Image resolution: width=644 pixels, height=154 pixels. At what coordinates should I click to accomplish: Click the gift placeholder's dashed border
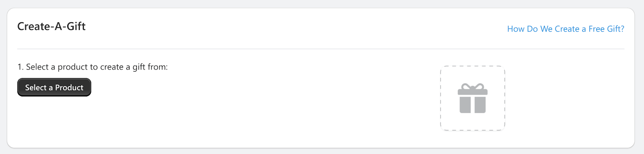click(473, 66)
